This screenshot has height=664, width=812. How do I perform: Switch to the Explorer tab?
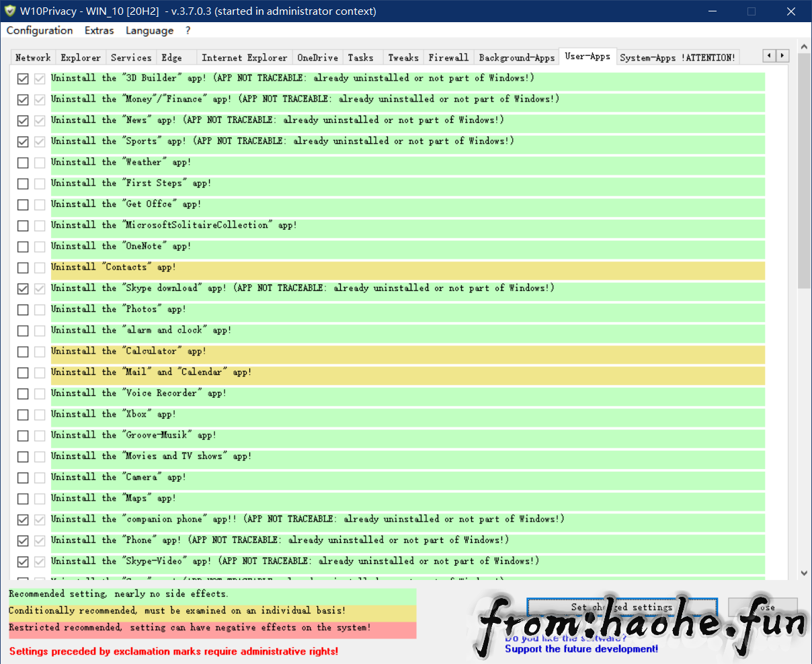pos(81,58)
